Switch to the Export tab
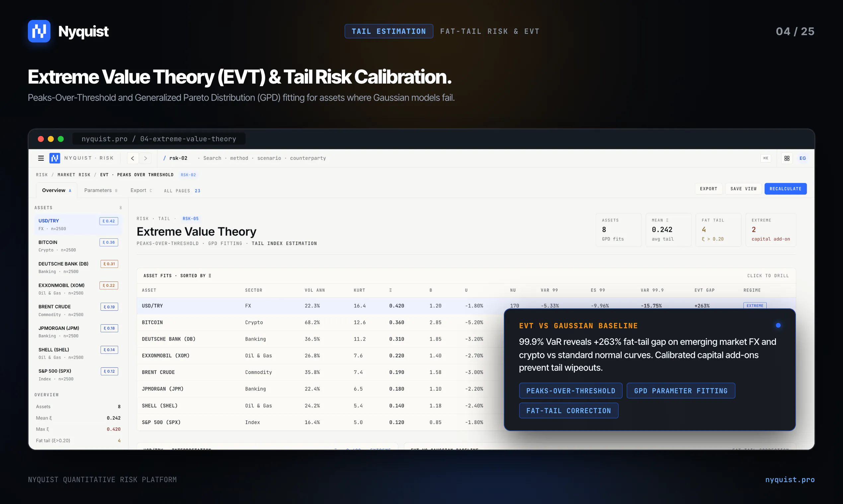Image resolution: width=843 pixels, height=504 pixels. tap(141, 190)
